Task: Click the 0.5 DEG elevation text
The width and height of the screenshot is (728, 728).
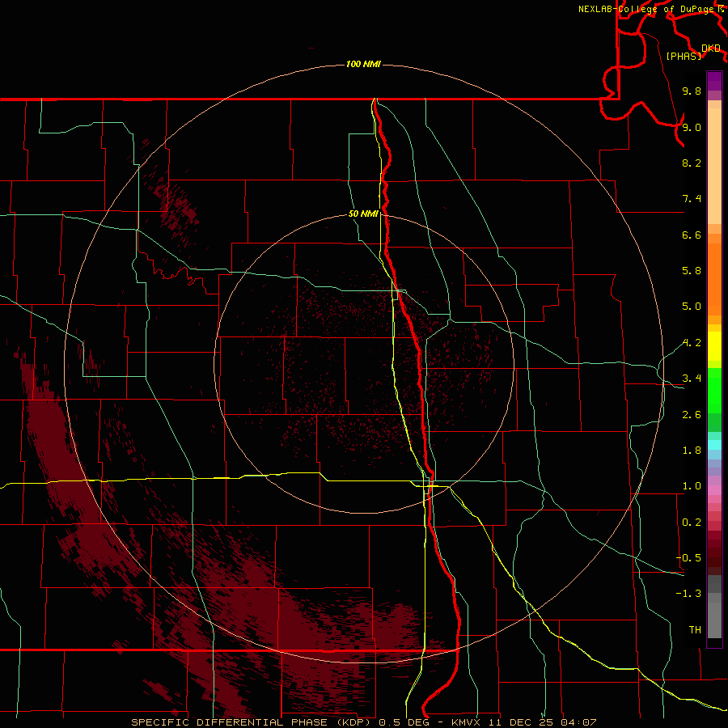Action: [403, 722]
